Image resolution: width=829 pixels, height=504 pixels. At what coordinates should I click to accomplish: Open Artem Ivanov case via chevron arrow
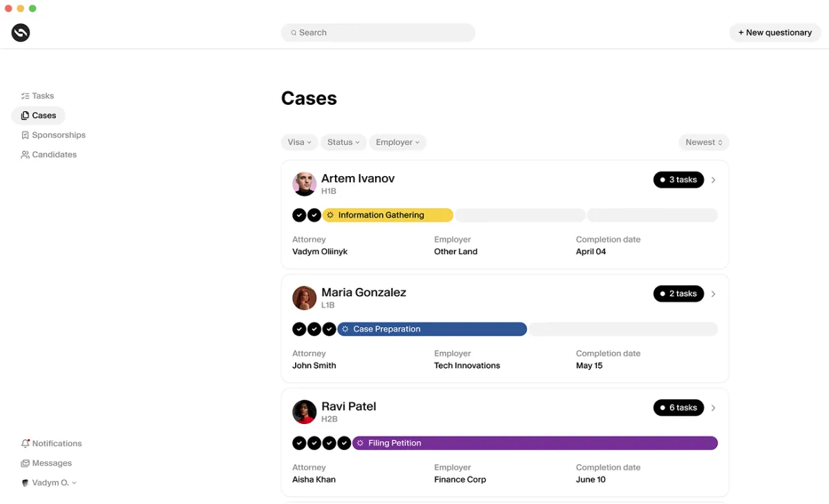tap(714, 180)
